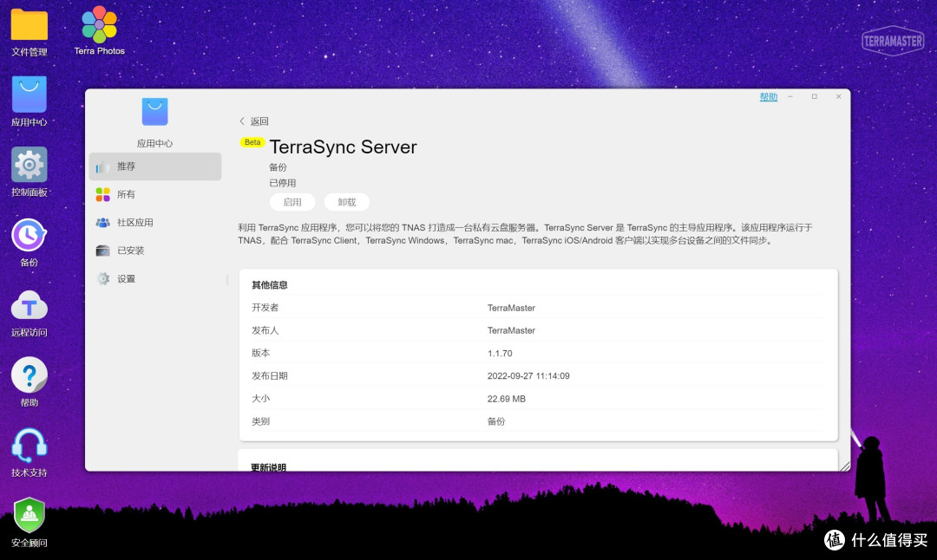Close the App Center window
The image size is (937, 560).
(838, 96)
